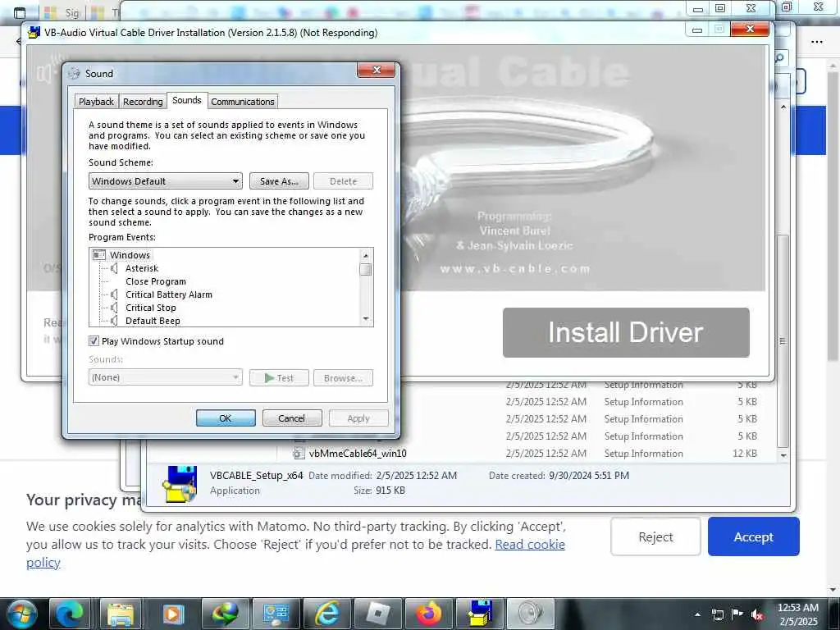The image size is (840, 630).
Task: Open the network tray icon
Action: (717, 614)
